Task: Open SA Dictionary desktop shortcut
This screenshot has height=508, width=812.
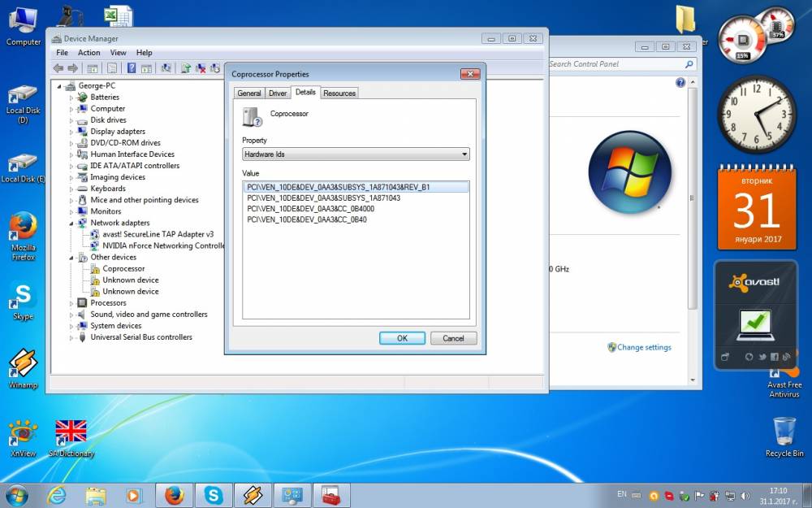Action: click(x=71, y=439)
